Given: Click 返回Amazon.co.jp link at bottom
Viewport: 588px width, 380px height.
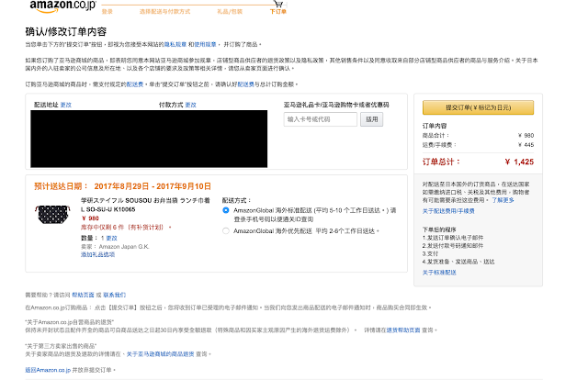Looking at the screenshot, I should [48, 370].
